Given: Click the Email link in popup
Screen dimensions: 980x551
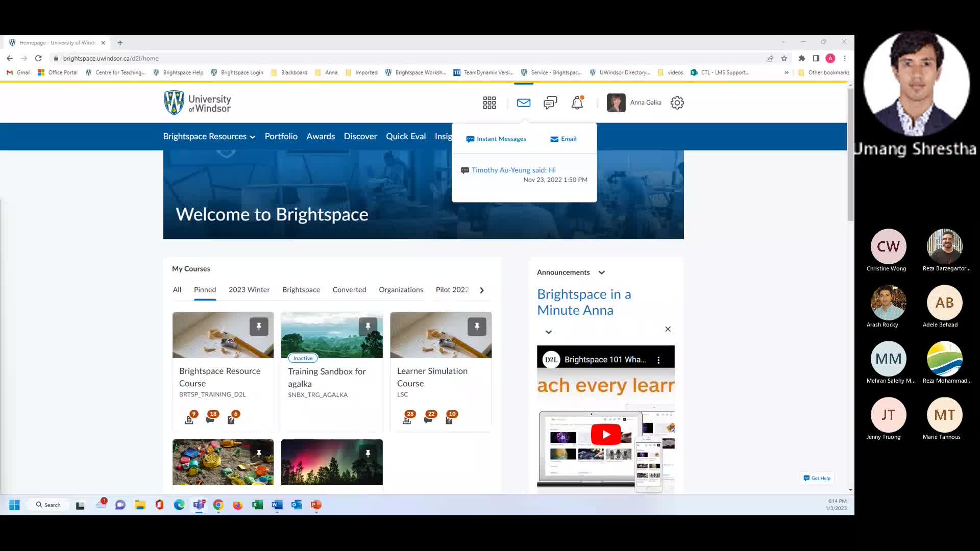Looking at the screenshot, I should pos(563,139).
